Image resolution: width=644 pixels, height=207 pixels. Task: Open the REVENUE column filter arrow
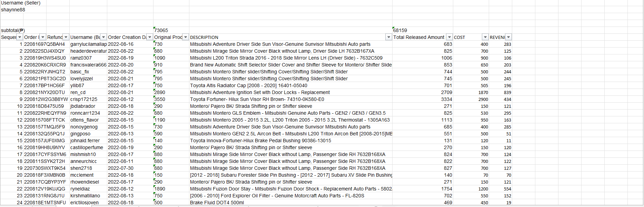(x=508, y=37)
